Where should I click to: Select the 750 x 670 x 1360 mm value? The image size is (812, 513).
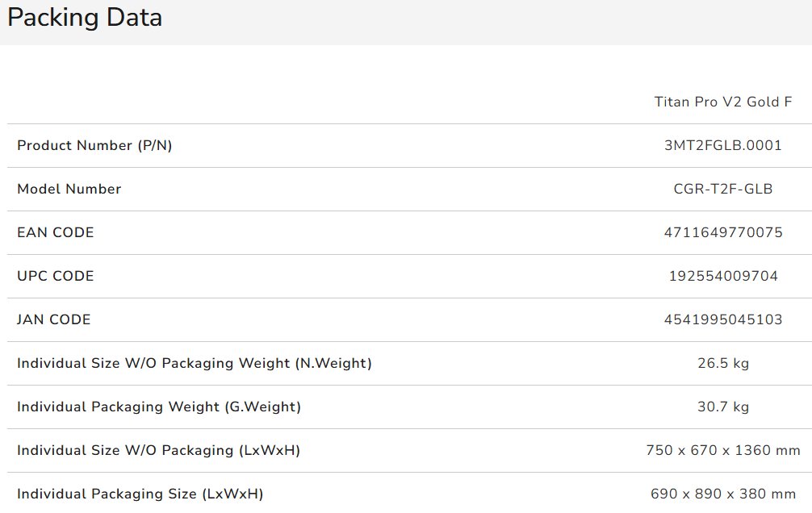pos(723,450)
